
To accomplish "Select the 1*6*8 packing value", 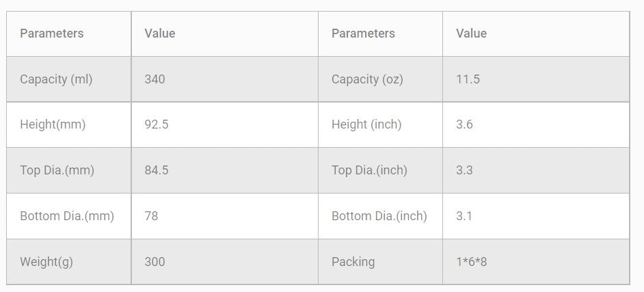I will tap(471, 262).
